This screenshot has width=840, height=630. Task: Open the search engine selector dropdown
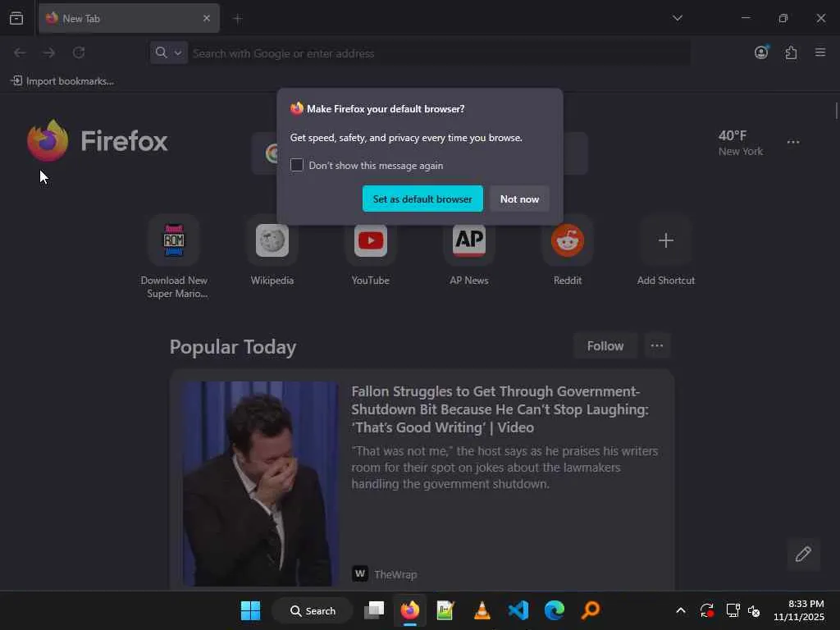[169, 52]
